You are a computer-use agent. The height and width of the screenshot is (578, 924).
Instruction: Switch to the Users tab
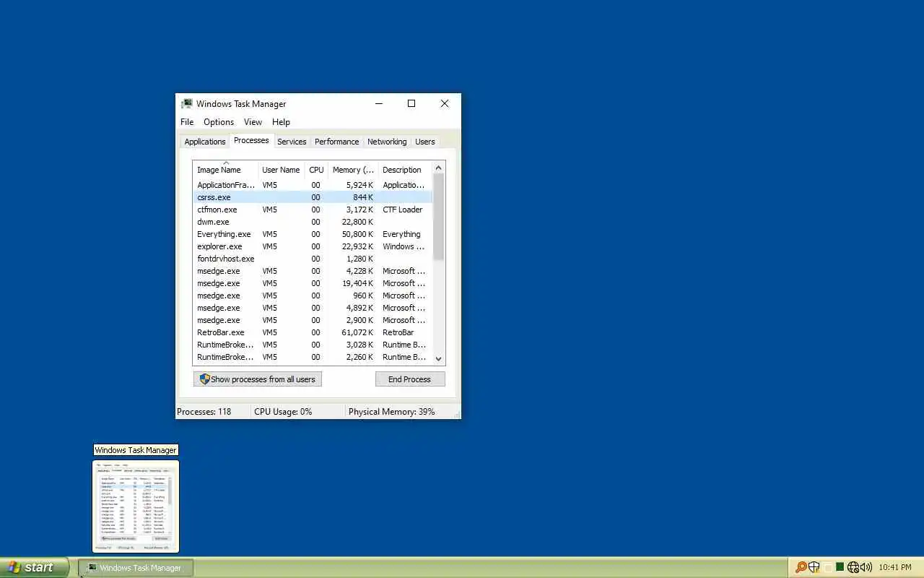pyautogui.click(x=425, y=142)
